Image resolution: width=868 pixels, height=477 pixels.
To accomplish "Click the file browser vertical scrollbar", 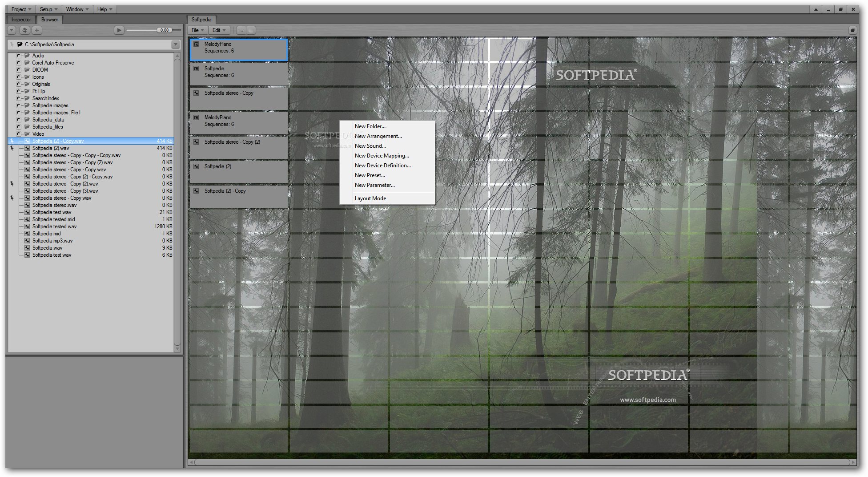I will click(x=177, y=202).
